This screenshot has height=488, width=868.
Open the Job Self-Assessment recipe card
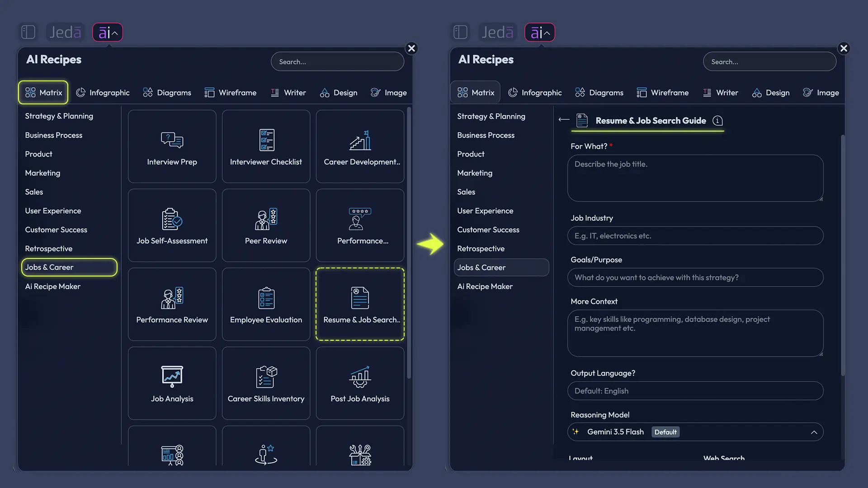[172, 225]
